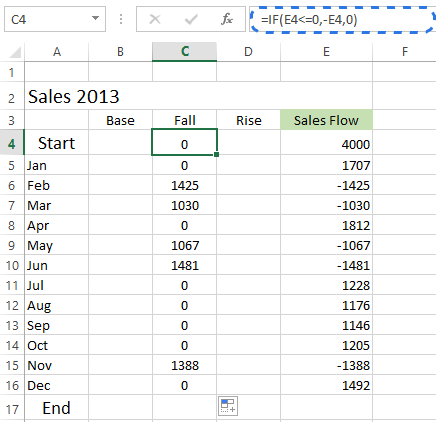Click the 'Oct' cell
Viewport: 436px width, 422px height.
coord(57,345)
